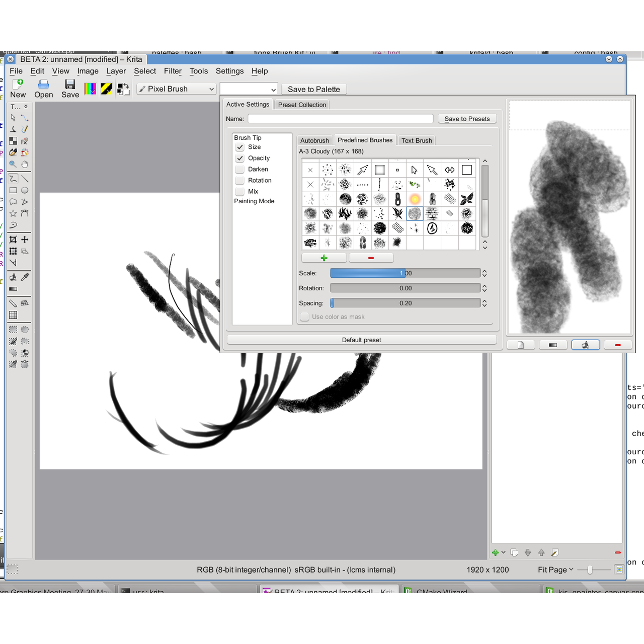The width and height of the screenshot is (644, 644).
Task: Switch to the Preset Collection tab
Action: coord(302,104)
